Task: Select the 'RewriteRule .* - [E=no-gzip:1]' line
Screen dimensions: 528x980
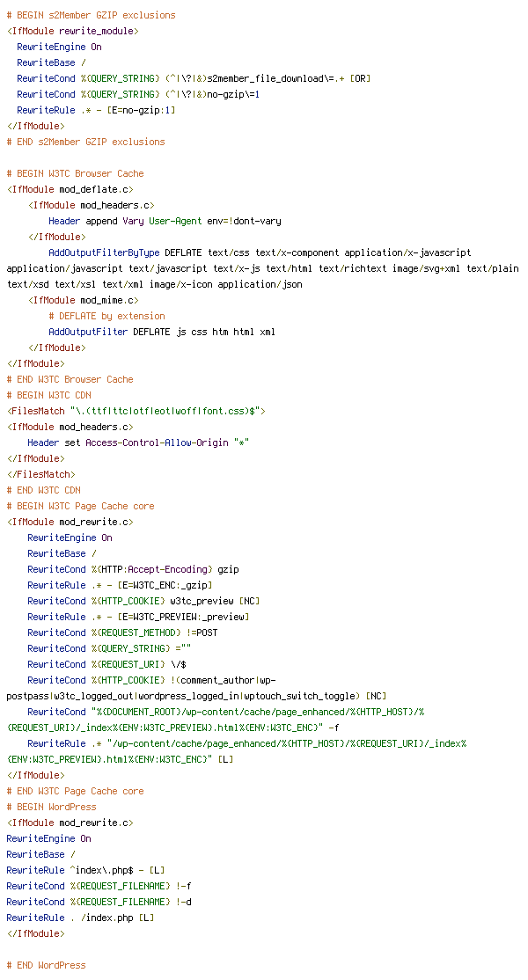Action: (96, 110)
